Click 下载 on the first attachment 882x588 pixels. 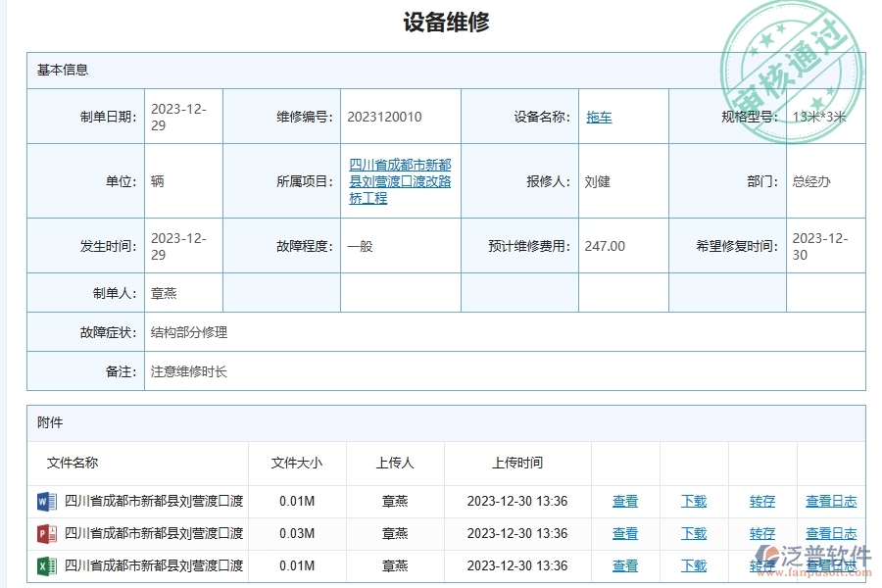click(693, 501)
